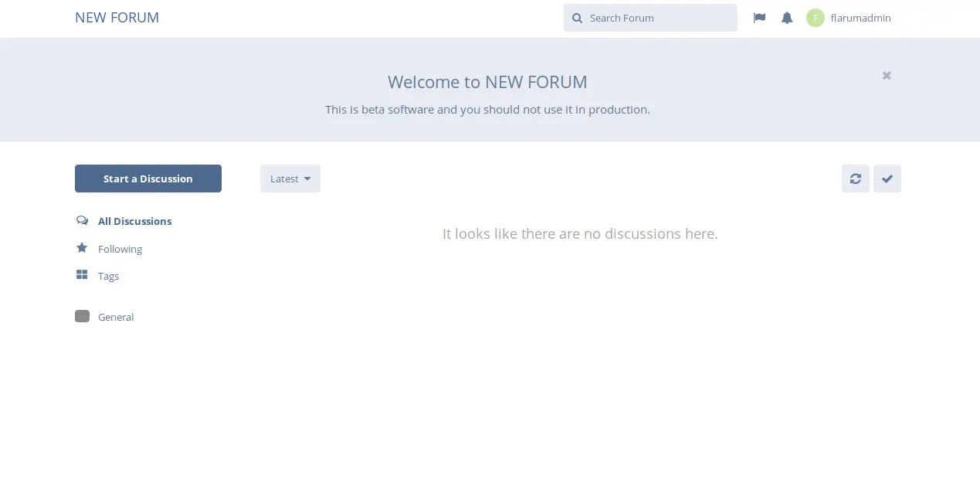
Task: Open the notifications bell
Action: point(787,18)
